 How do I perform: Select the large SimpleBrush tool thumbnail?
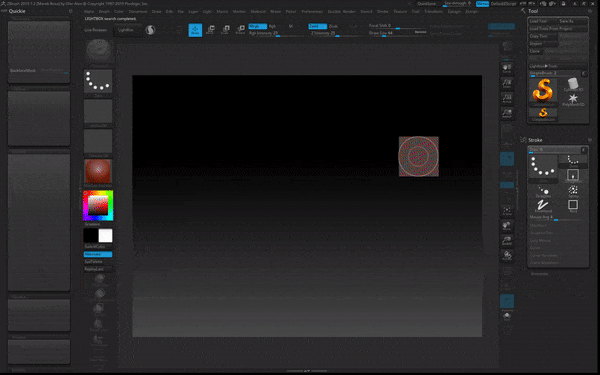(543, 91)
